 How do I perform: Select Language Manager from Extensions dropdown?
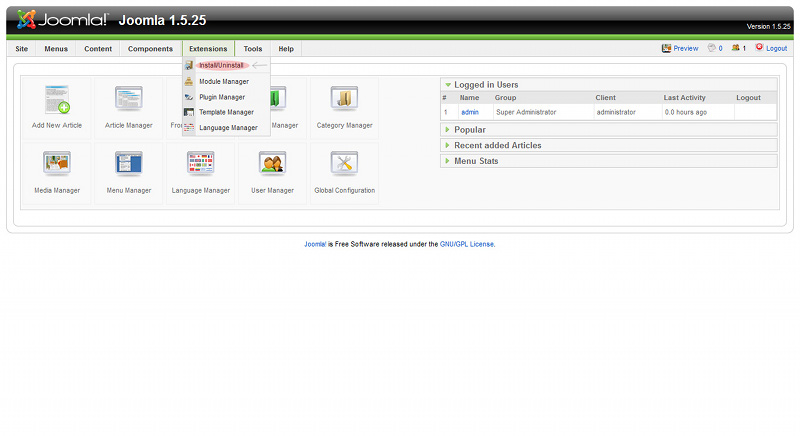pos(227,127)
